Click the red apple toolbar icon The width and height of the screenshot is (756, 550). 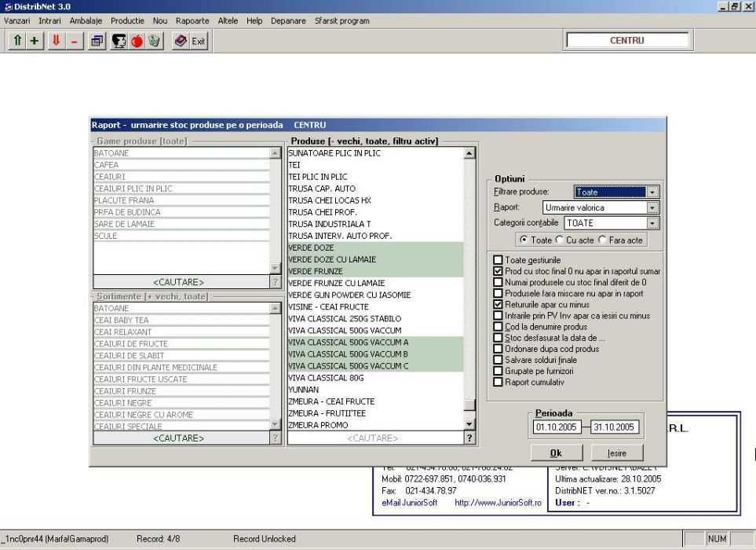click(137, 41)
